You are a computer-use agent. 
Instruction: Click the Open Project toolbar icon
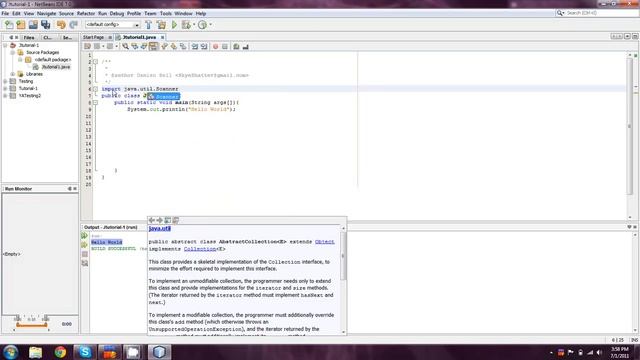(33, 25)
